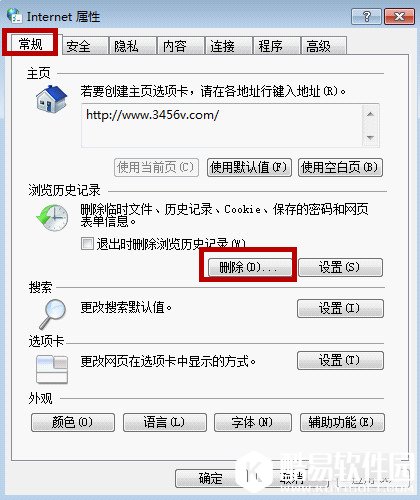420x500 pixels.
Task: Click into the homepage URL text field
Action: point(222,125)
